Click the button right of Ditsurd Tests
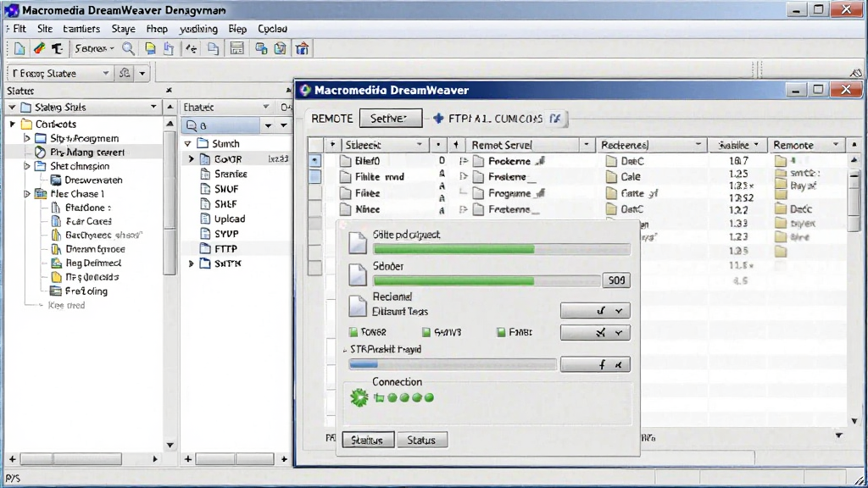Image resolution: width=868 pixels, height=488 pixels. point(595,311)
